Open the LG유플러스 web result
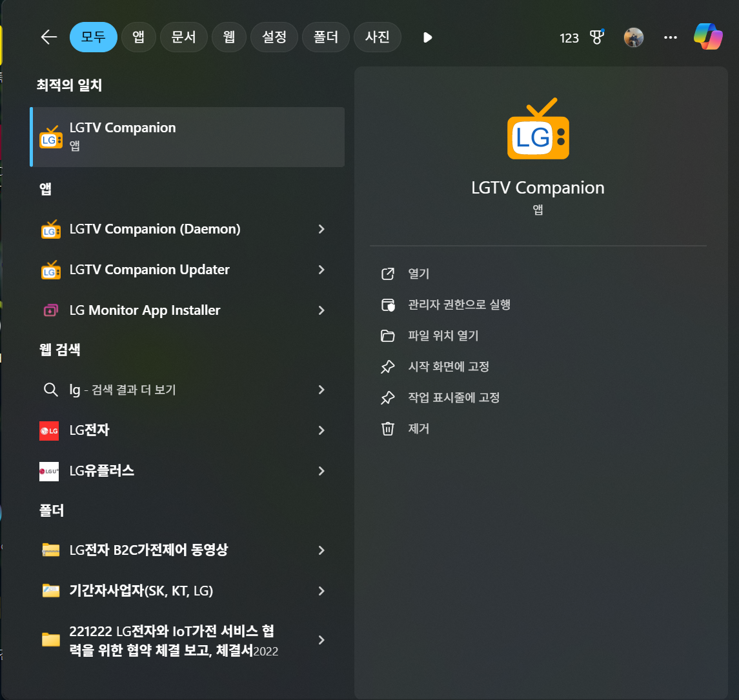This screenshot has height=700, width=739. pyautogui.click(x=187, y=470)
